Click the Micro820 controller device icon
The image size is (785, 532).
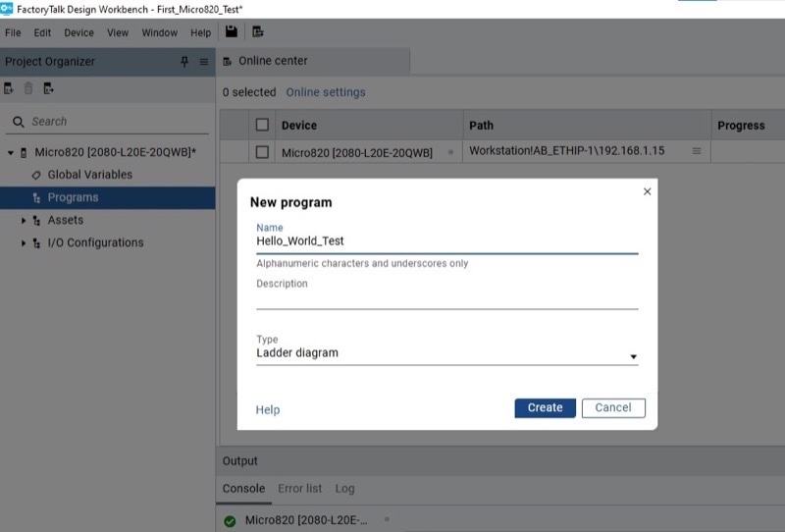click(24, 152)
